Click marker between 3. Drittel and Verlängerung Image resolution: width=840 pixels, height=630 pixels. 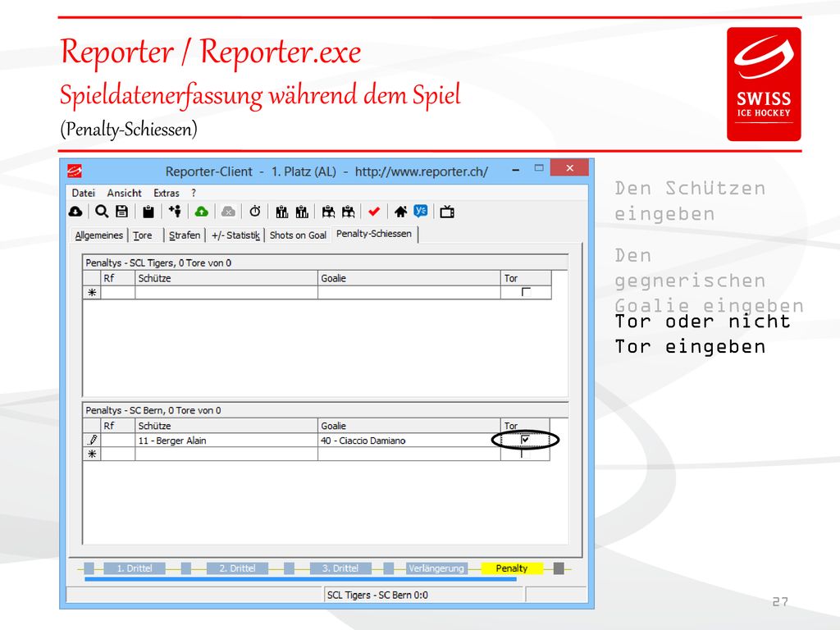pos(388,568)
